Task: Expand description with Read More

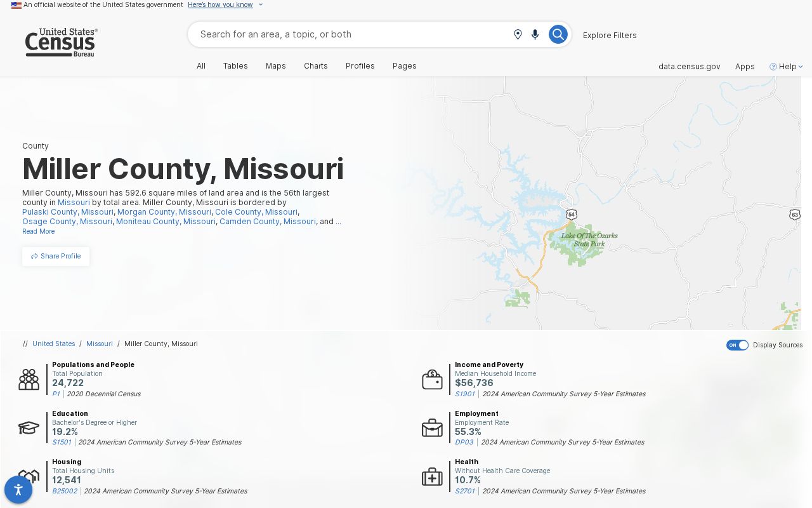Action: pos(39,231)
